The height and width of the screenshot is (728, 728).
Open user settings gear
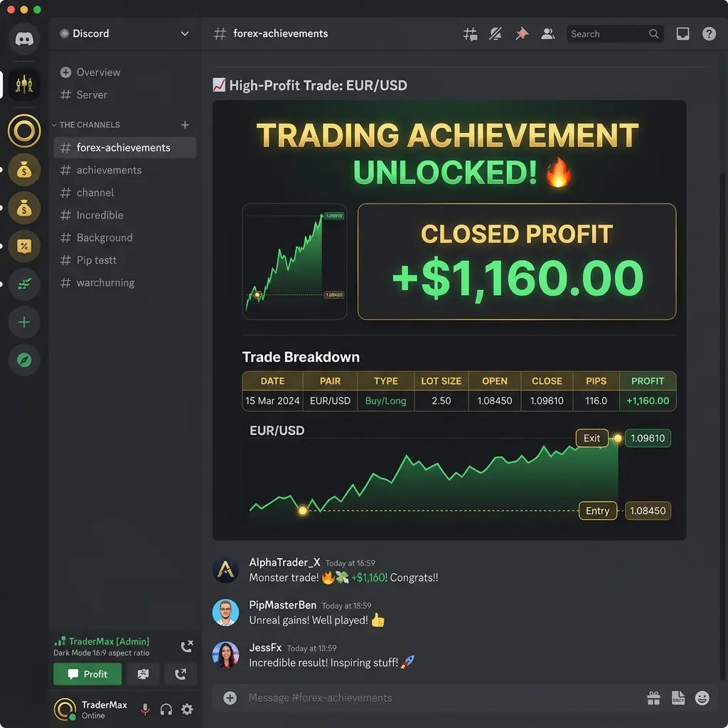tap(187, 710)
